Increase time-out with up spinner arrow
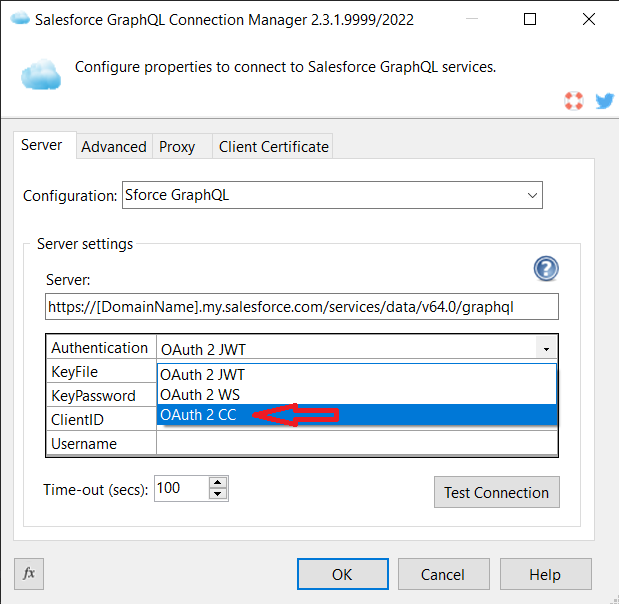 point(218,483)
